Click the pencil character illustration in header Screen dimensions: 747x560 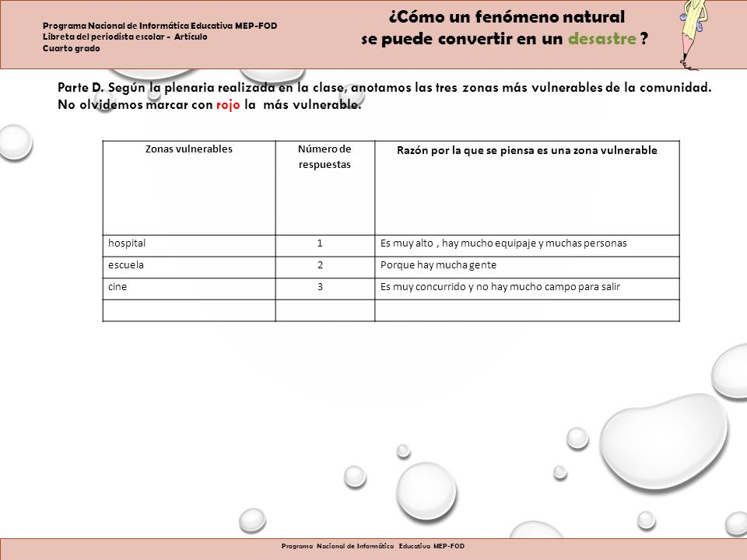coord(693,34)
